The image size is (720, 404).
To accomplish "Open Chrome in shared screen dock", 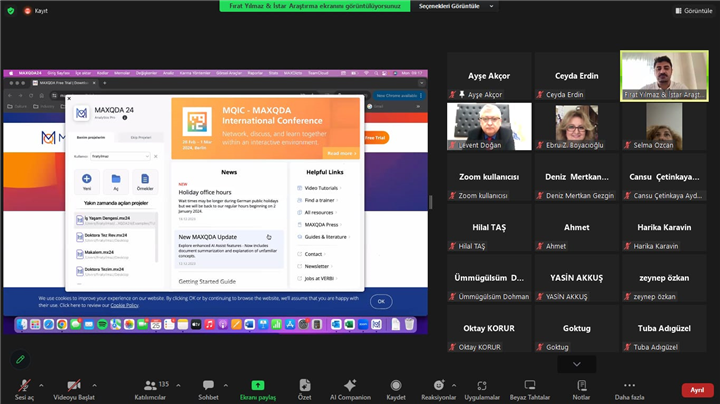I will coord(62,325).
